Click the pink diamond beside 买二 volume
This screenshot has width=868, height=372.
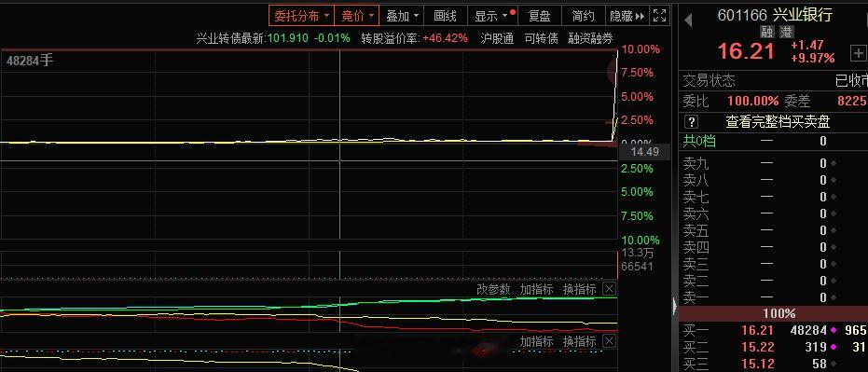point(834,347)
